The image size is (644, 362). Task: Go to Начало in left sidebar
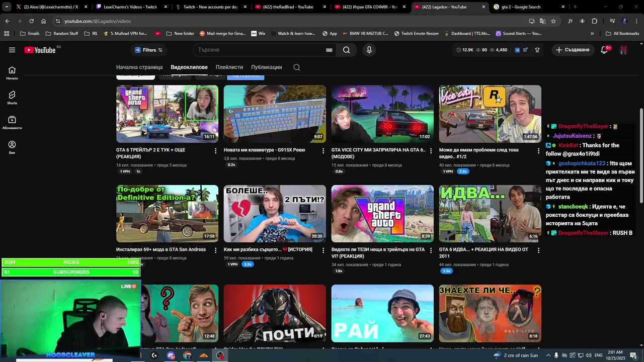[x=12, y=73]
